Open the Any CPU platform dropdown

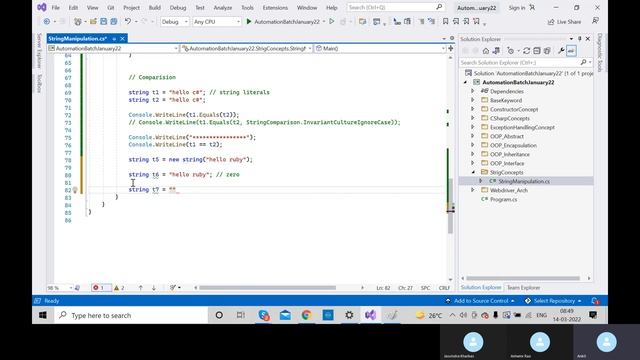click(216, 22)
